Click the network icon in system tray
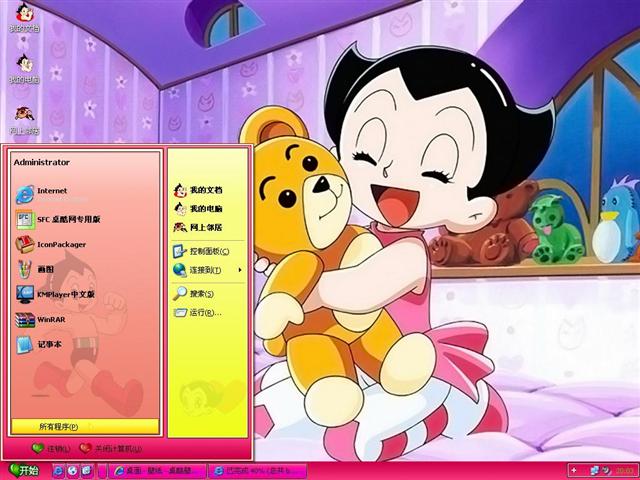The height and width of the screenshot is (480, 640). [595, 471]
